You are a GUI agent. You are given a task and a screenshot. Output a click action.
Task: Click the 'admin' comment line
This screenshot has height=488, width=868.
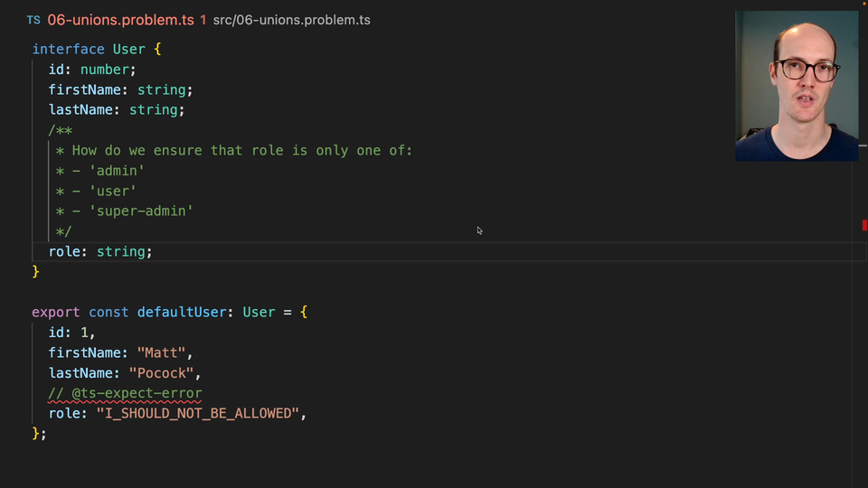(117, 170)
